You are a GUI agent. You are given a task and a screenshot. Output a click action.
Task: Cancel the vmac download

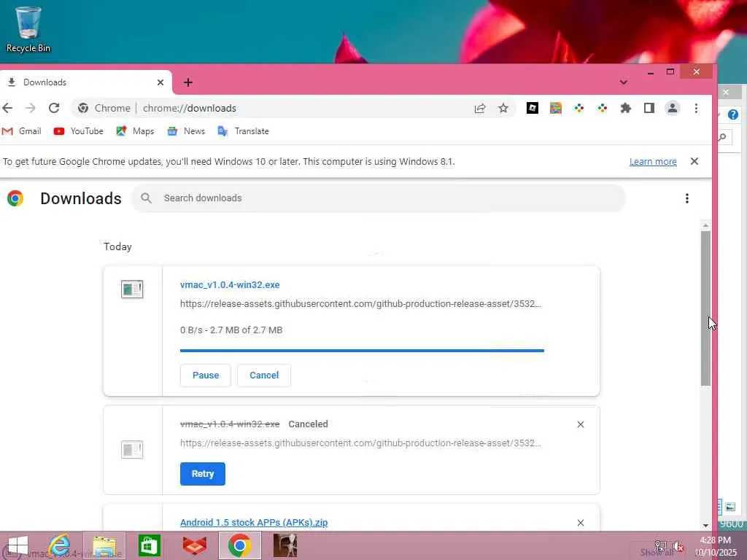coord(264,376)
